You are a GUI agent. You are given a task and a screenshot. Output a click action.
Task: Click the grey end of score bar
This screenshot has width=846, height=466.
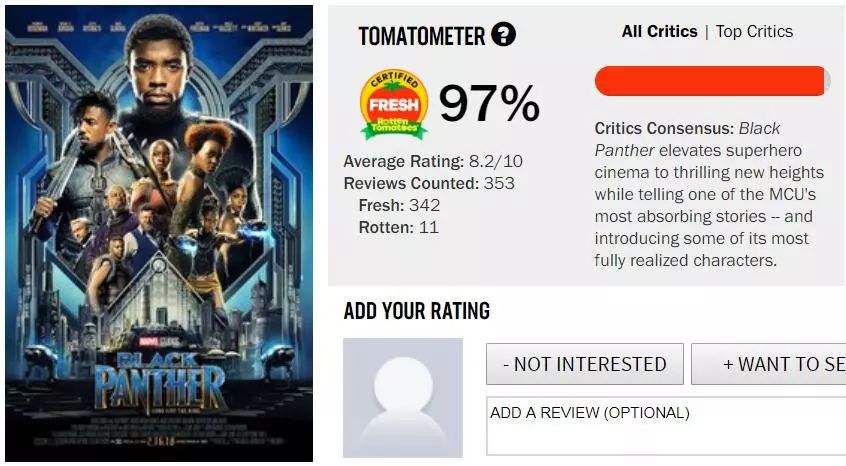point(827,81)
